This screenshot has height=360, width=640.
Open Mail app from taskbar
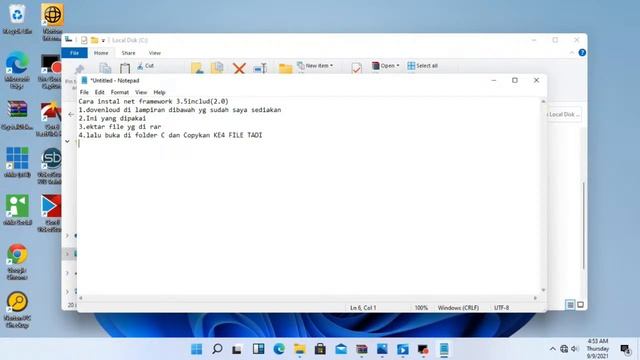pos(341,349)
